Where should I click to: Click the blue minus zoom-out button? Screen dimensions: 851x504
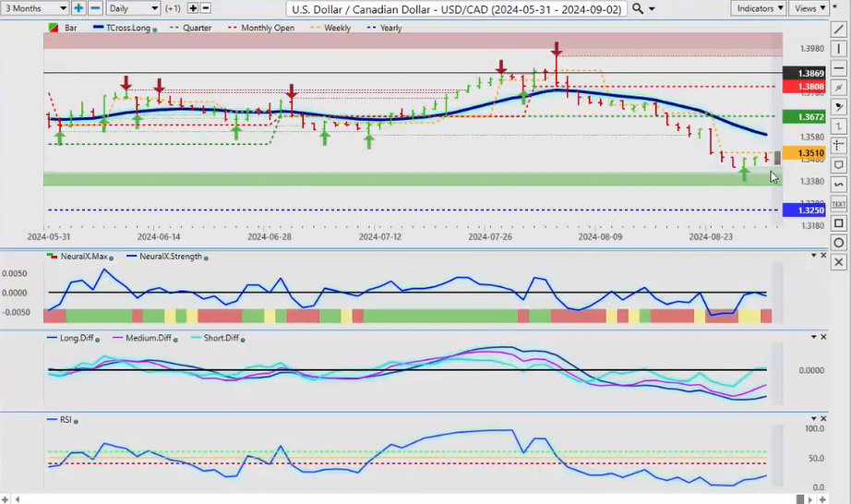pos(93,8)
